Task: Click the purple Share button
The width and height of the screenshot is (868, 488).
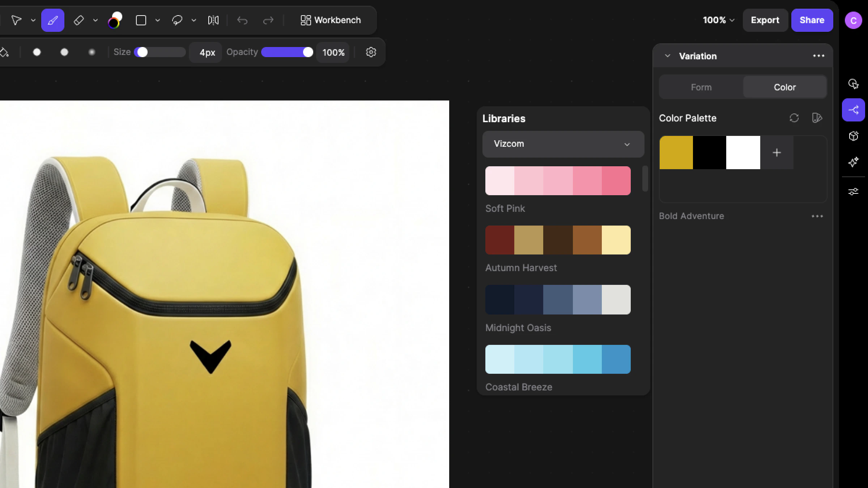Action: point(812,20)
